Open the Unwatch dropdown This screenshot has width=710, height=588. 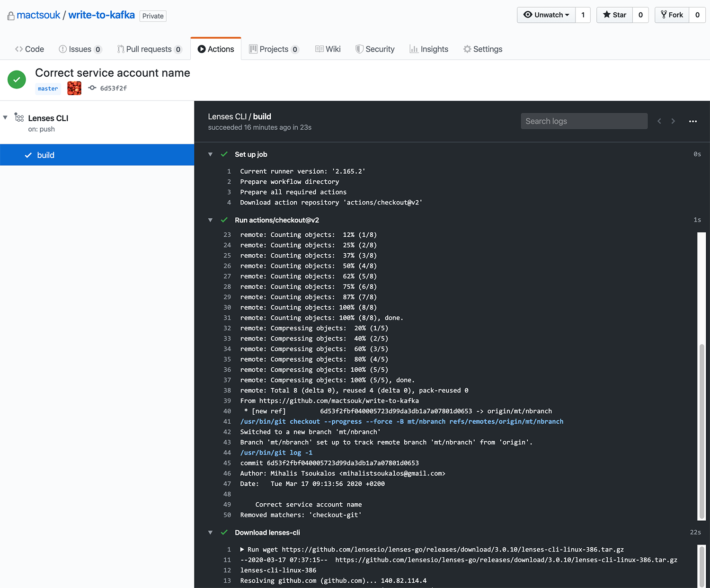[x=546, y=15]
